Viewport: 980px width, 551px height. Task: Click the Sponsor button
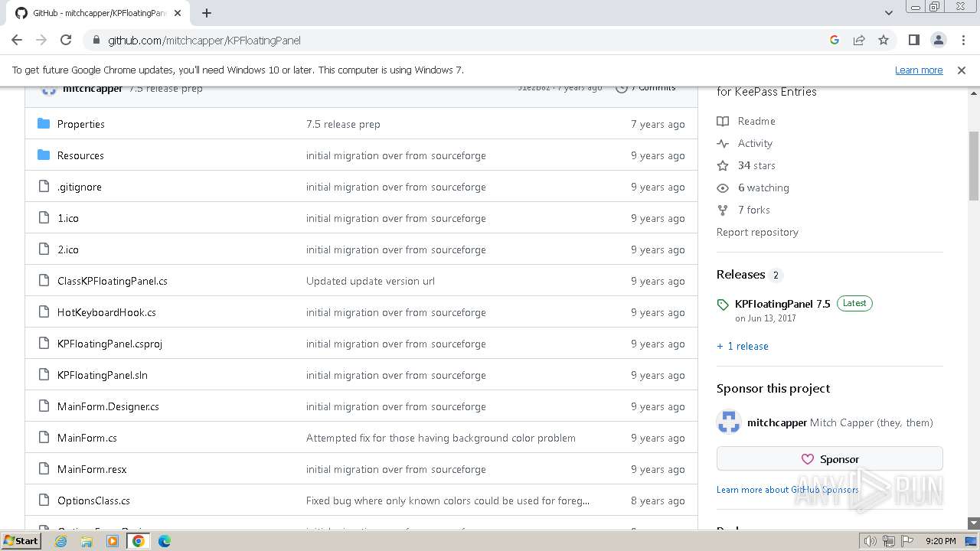[x=830, y=459]
